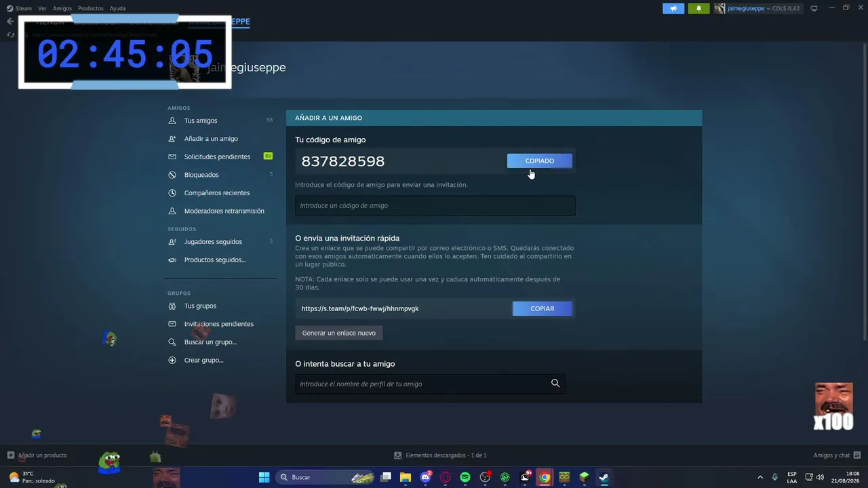Image resolution: width=868 pixels, height=488 pixels.
Task: Open Tus amigos list
Action: coord(201,121)
